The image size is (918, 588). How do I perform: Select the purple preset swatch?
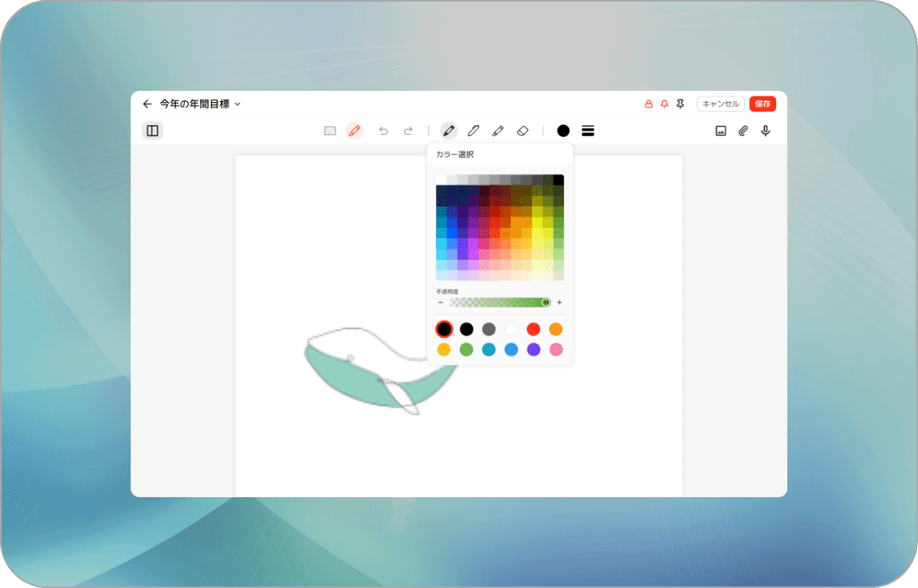[533, 350]
